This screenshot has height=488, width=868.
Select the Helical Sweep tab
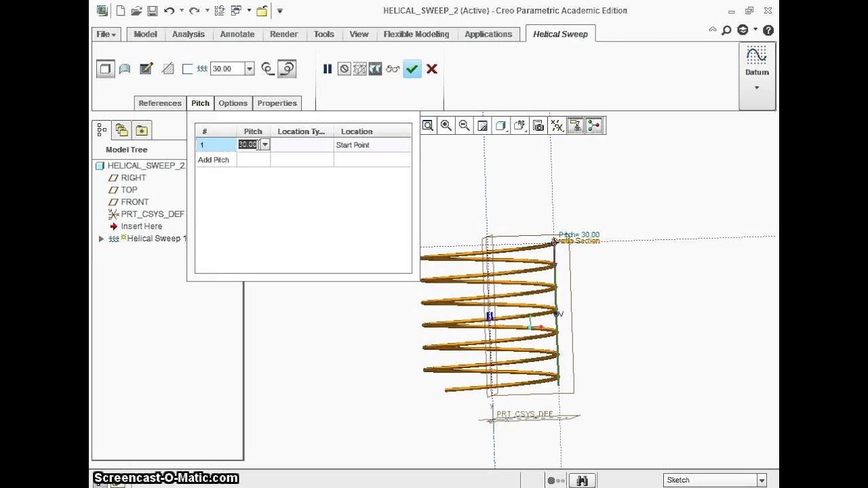click(x=560, y=34)
